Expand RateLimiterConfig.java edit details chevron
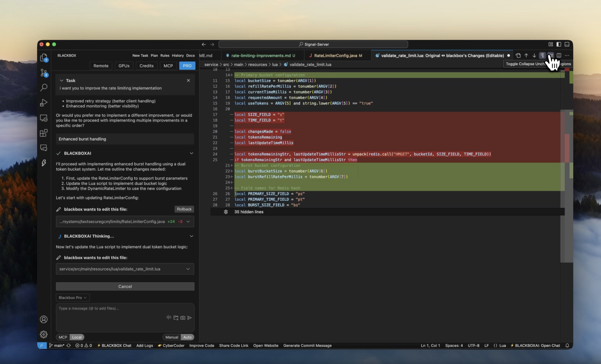Viewport: 601px width, 364px height. [x=188, y=222]
